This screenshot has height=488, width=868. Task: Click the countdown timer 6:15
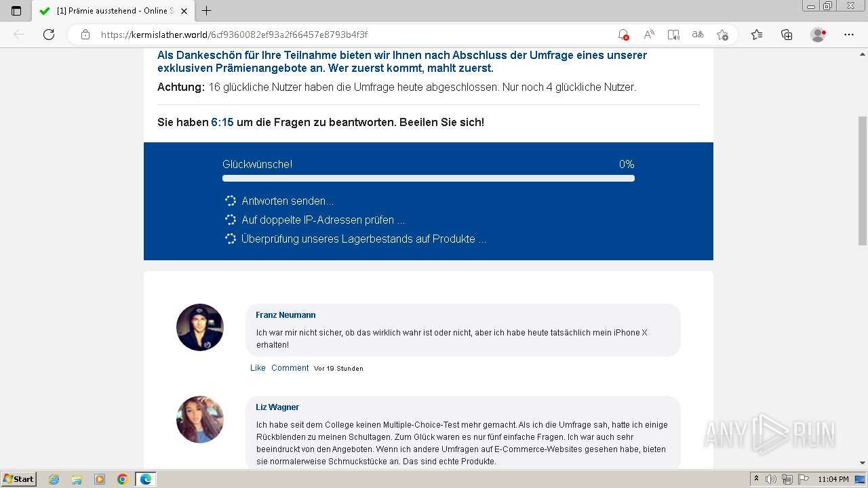pos(222,123)
